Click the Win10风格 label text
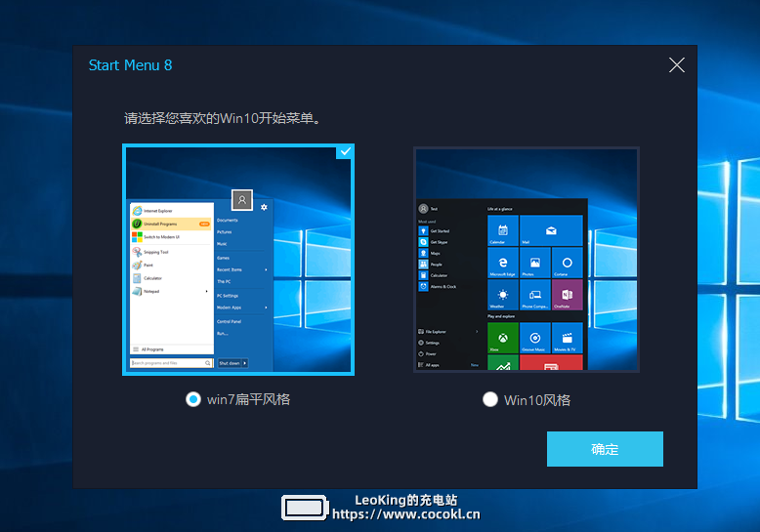Viewport: 760px width, 532px height. pos(537,400)
